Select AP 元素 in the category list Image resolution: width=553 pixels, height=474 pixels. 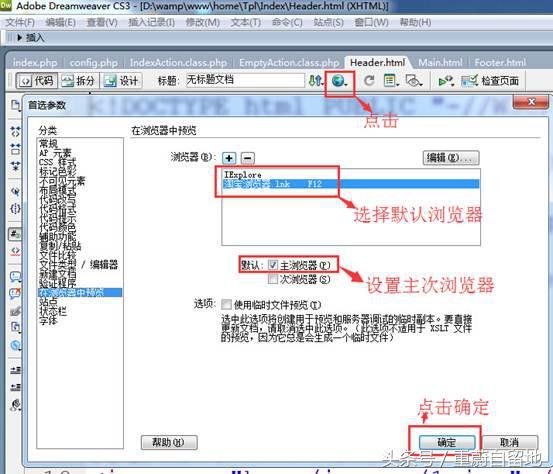55,153
